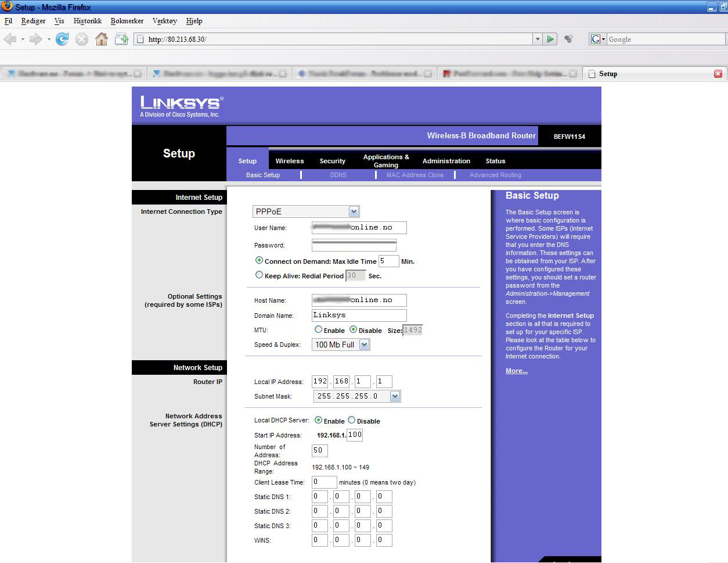
Task: Open the Fil menu
Action: (x=8, y=21)
